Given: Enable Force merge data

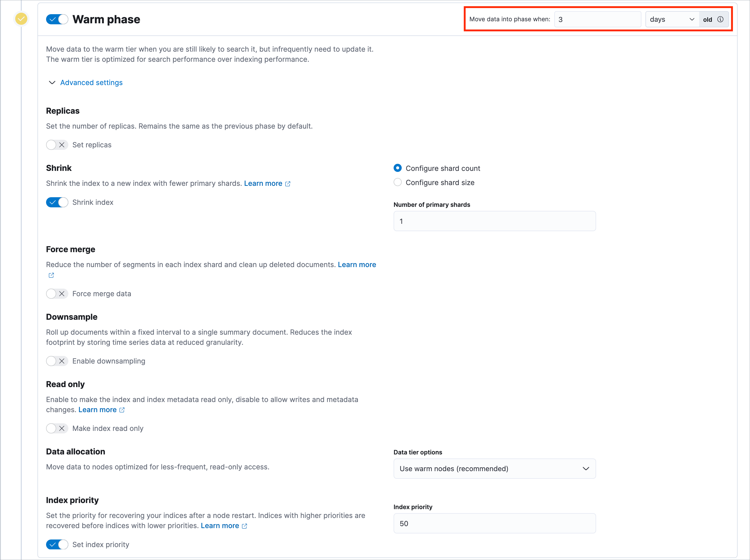Looking at the screenshot, I should click(57, 294).
